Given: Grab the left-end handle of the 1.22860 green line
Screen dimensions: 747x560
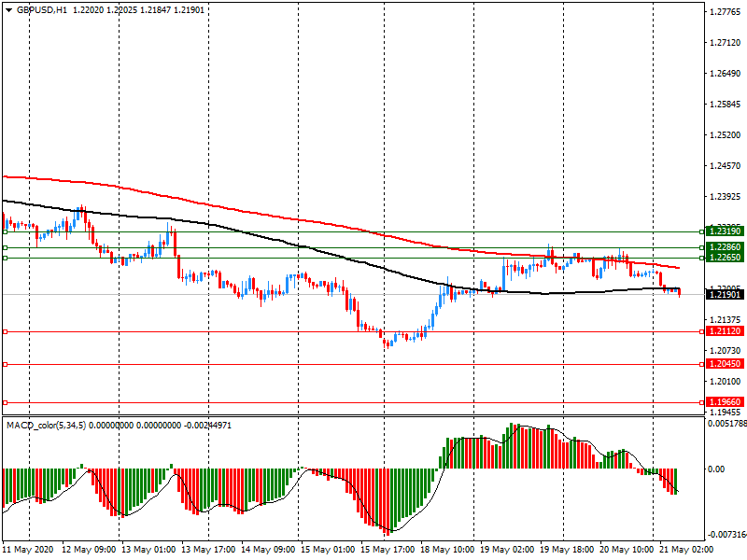Looking at the screenshot, I should point(6,247).
